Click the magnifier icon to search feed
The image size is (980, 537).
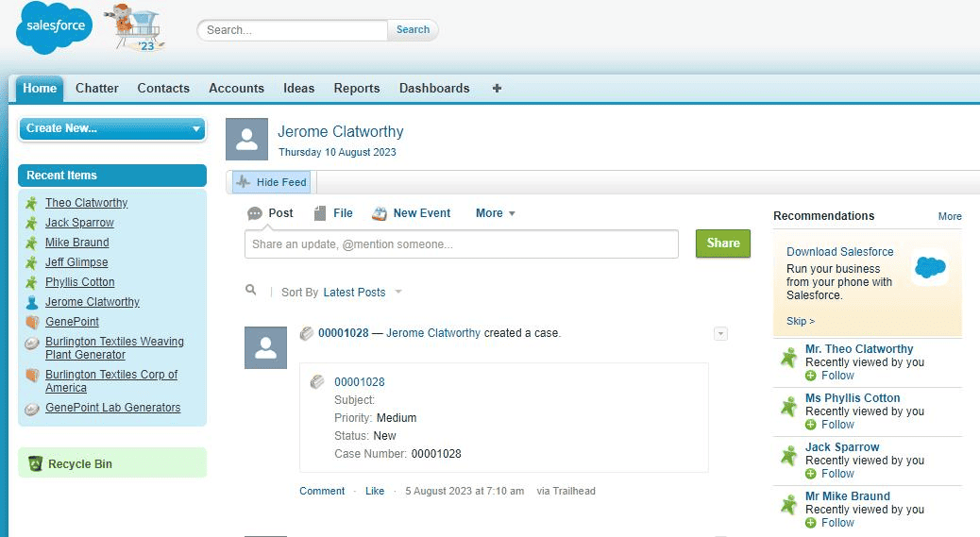(250, 290)
